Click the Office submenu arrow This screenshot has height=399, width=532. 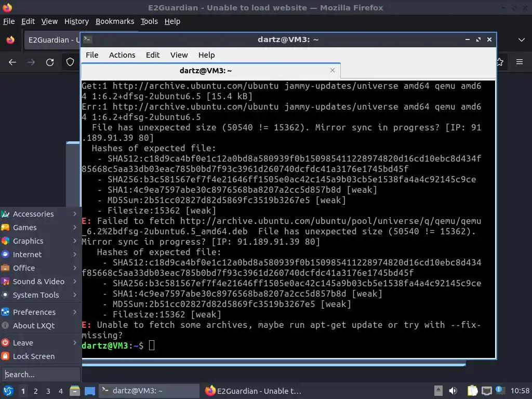pos(75,268)
